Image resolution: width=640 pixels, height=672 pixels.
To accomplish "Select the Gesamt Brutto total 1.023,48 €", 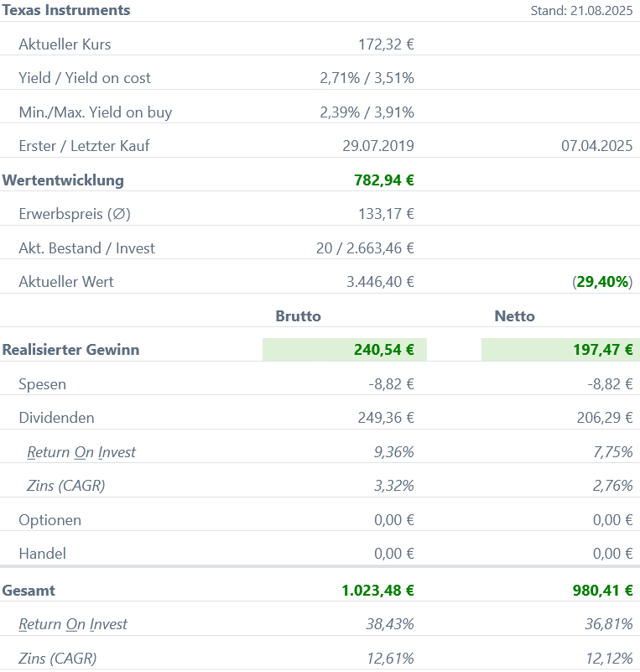I will point(377,591).
